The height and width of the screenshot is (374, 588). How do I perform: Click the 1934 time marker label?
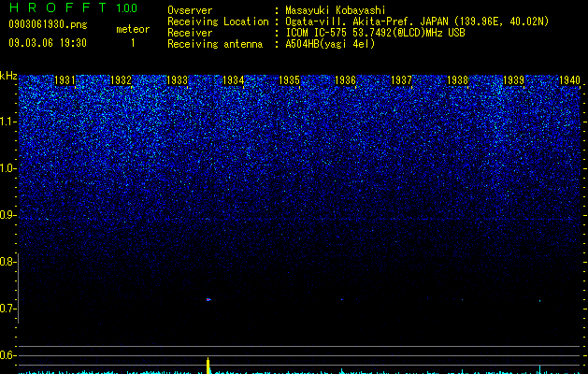pos(234,80)
